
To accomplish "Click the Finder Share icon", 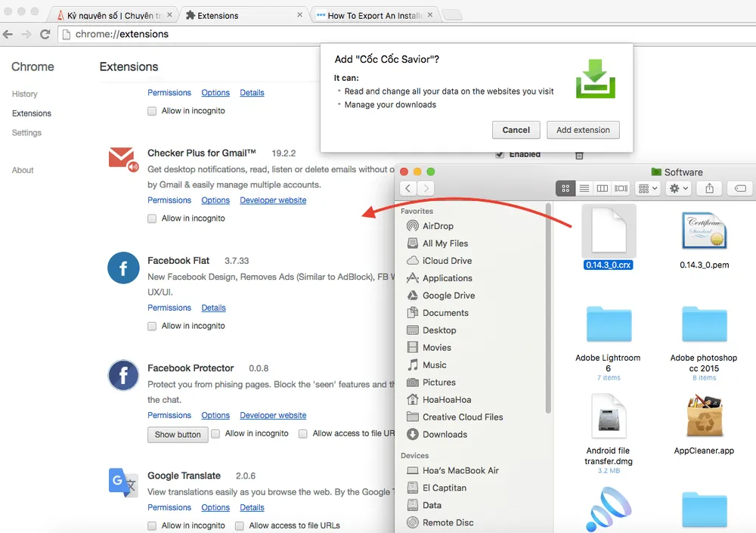I will coord(709,188).
